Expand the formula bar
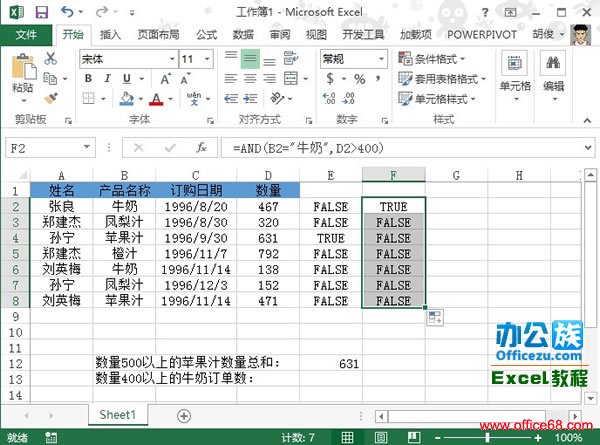This screenshot has height=445, width=600. point(588,148)
